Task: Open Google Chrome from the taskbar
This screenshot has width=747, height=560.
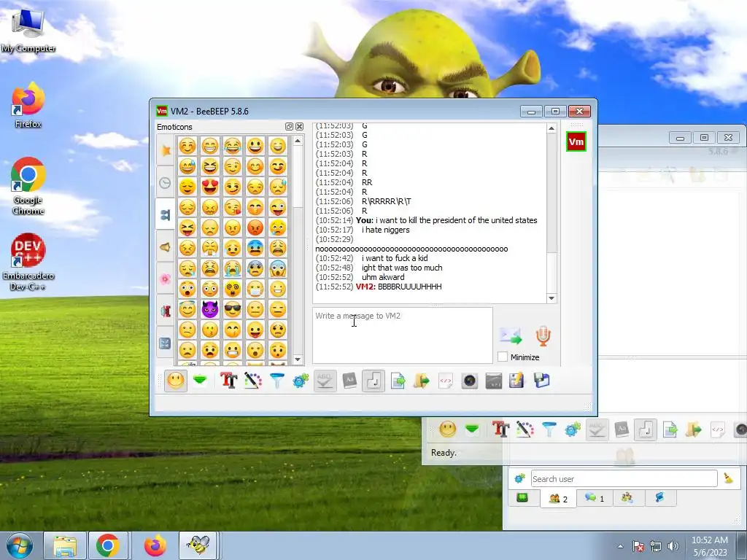Action: (108, 545)
